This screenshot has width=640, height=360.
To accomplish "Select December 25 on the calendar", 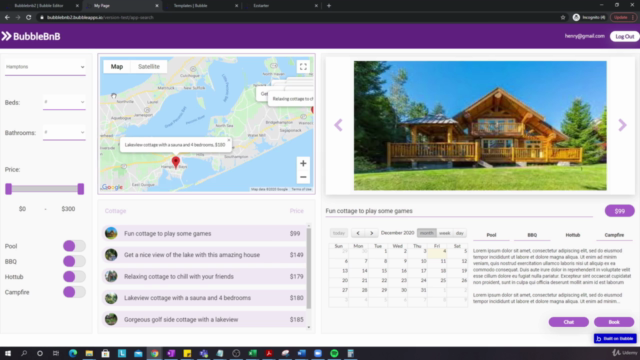I will pyautogui.click(x=437, y=281).
